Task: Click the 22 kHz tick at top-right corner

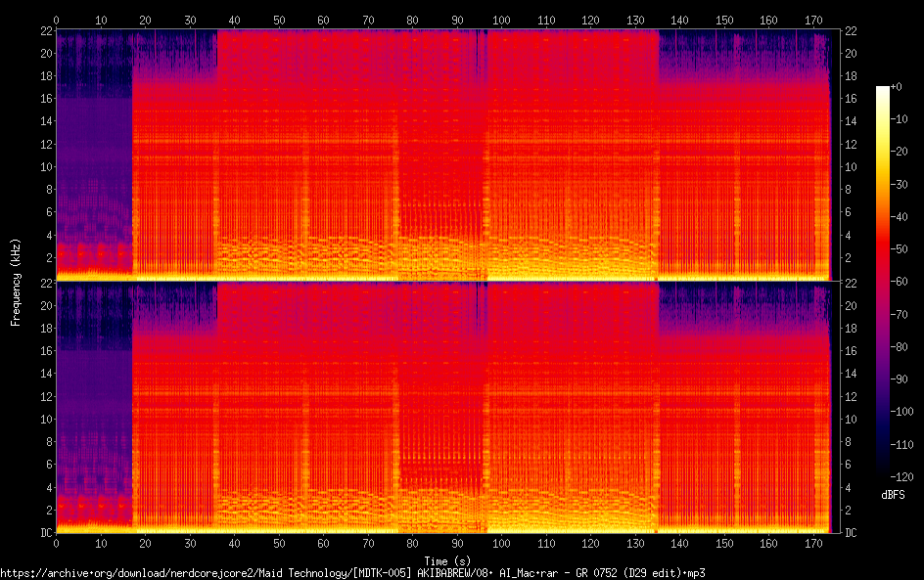Action: tap(852, 31)
